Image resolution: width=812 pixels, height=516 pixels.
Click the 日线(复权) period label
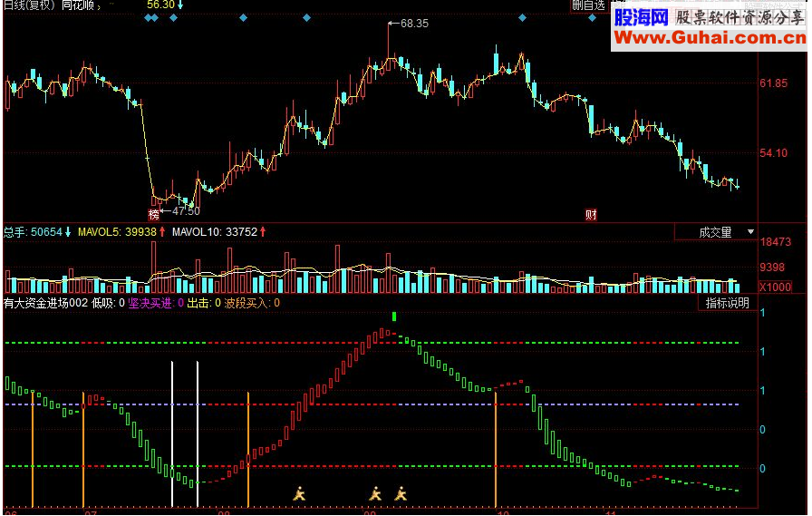click(30, 5)
